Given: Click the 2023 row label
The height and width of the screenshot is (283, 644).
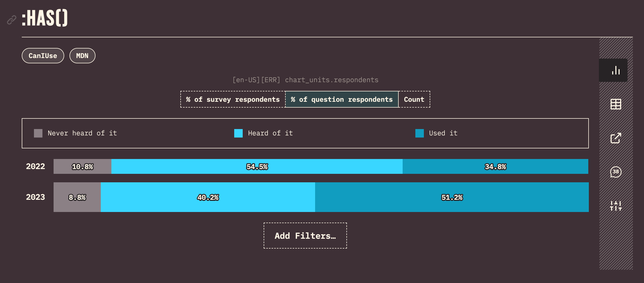Looking at the screenshot, I should 35,197.
